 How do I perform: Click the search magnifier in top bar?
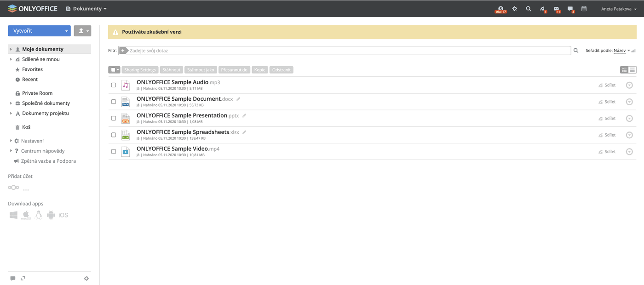(x=529, y=9)
